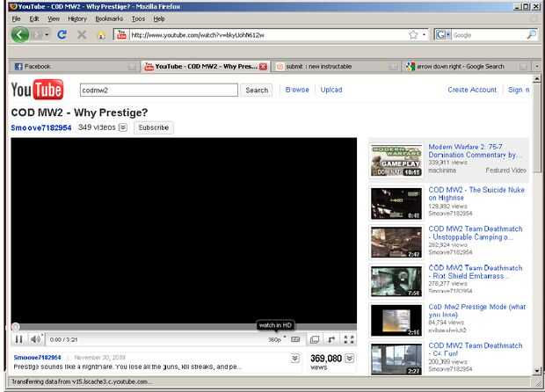Click the page scrollbar down arrow

coord(537,371)
